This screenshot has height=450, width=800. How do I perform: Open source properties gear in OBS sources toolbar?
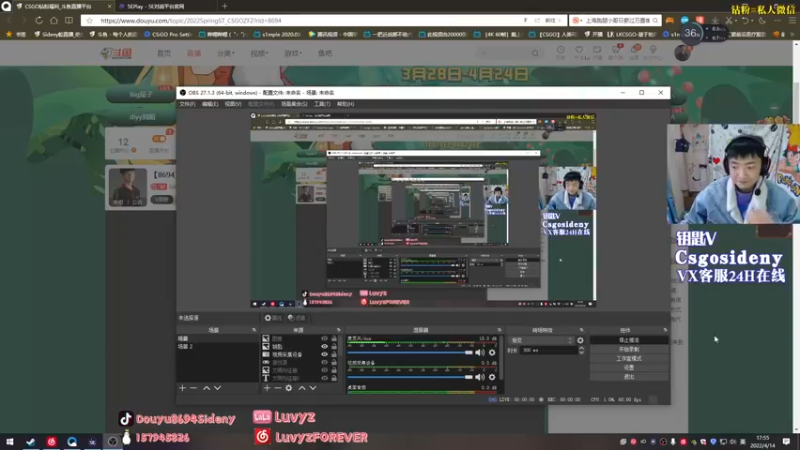[289, 388]
